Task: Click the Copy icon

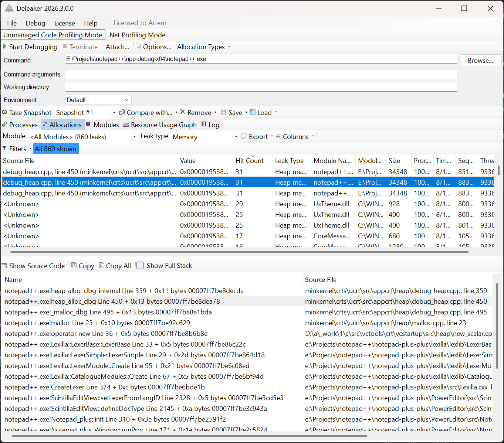Action: tap(74, 265)
